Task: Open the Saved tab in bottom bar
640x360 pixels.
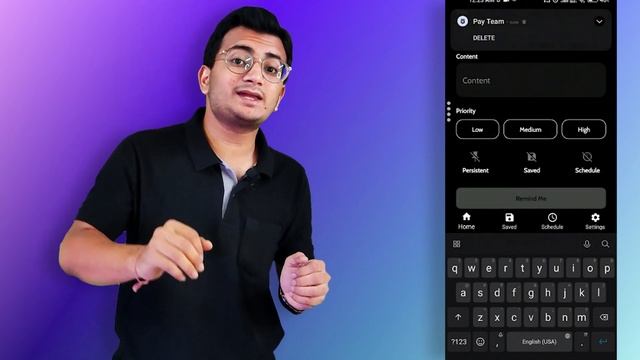Action: click(x=509, y=221)
